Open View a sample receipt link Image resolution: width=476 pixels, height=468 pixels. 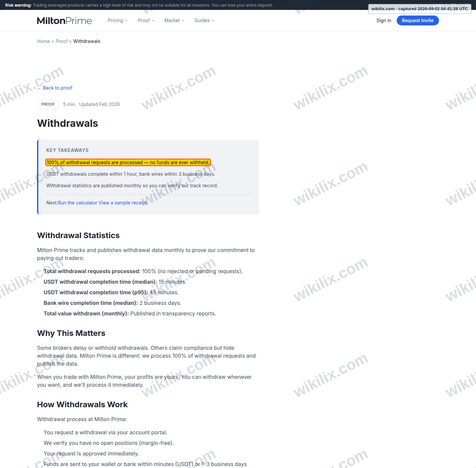(x=123, y=203)
